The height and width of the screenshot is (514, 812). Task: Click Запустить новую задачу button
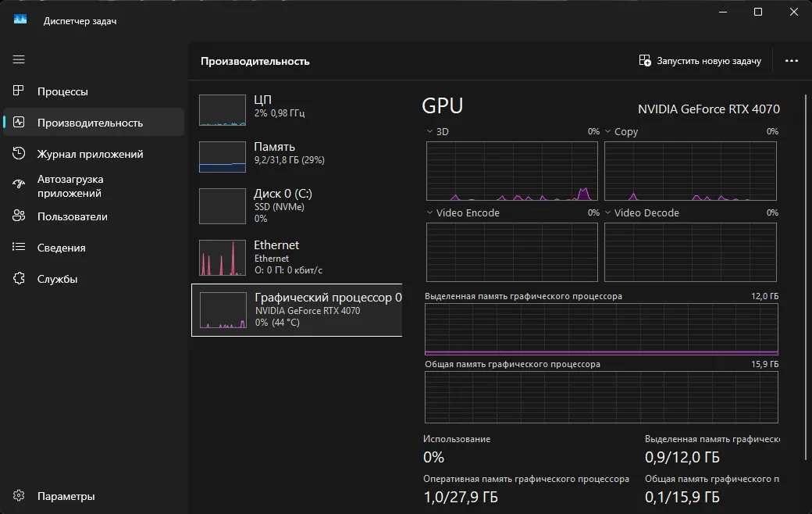coord(700,61)
